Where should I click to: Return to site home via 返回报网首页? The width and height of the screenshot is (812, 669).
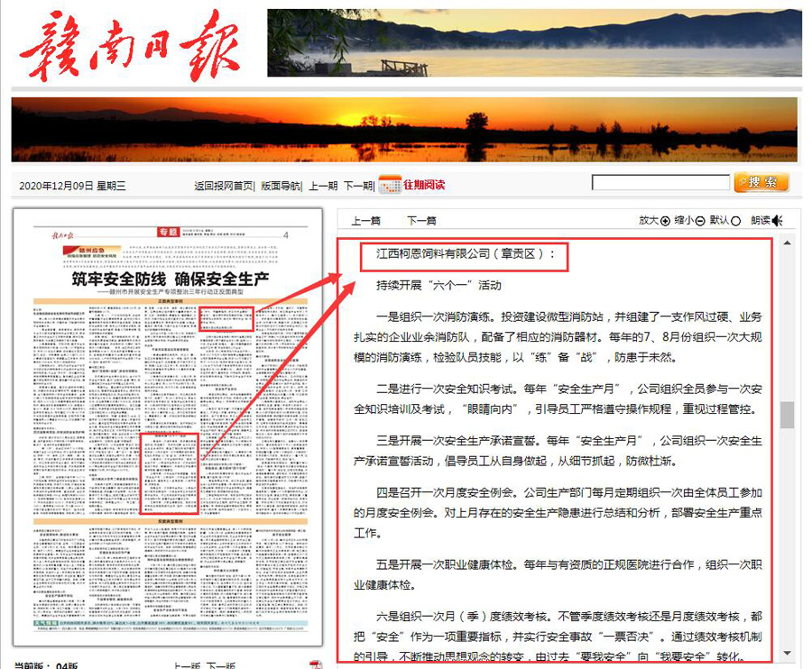[x=223, y=186]
